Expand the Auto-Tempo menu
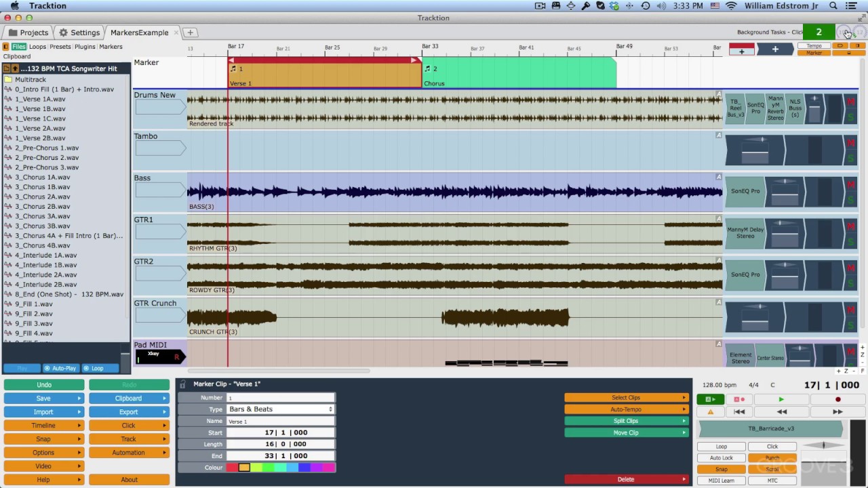868x488 pixels. pyautogui.click(x=626, y=409)
